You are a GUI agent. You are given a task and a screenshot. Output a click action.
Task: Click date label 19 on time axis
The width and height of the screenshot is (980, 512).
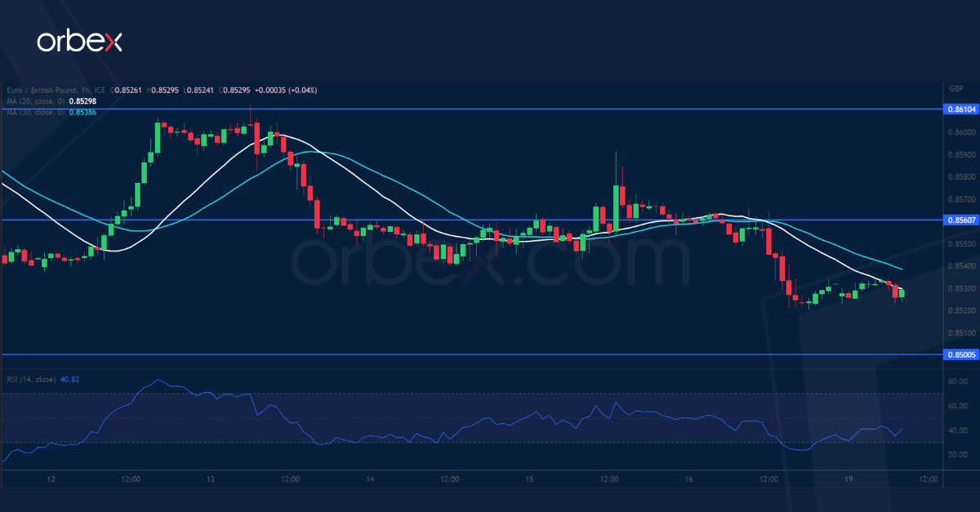tap(849, 479)
